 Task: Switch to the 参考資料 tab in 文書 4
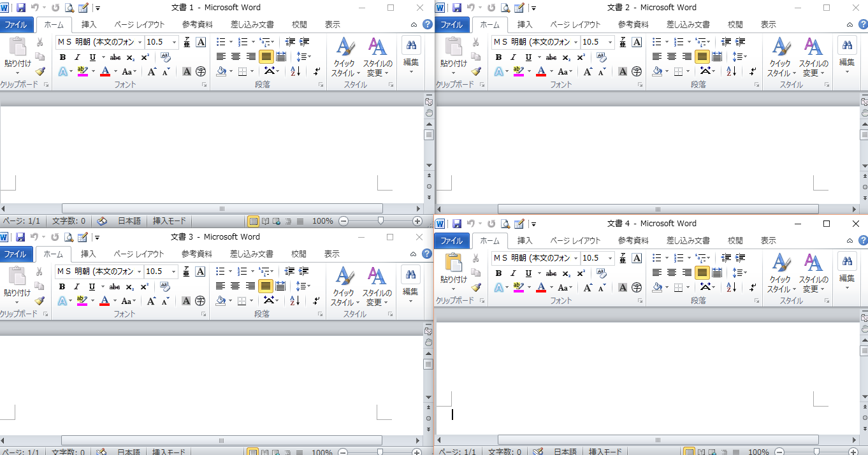[633, 241]
